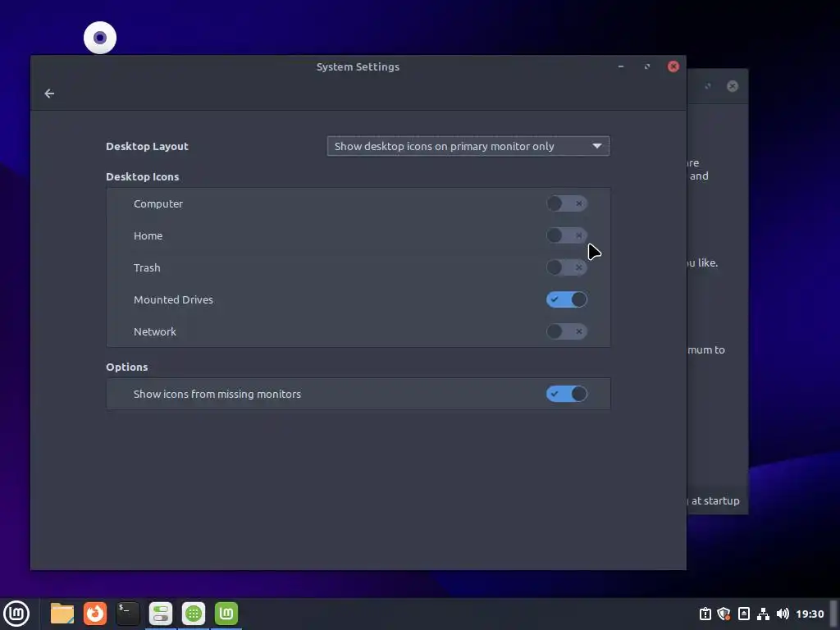Maximize the System Settings window
Viewport: 840px width, 630px height.
(x=647, y=66)
